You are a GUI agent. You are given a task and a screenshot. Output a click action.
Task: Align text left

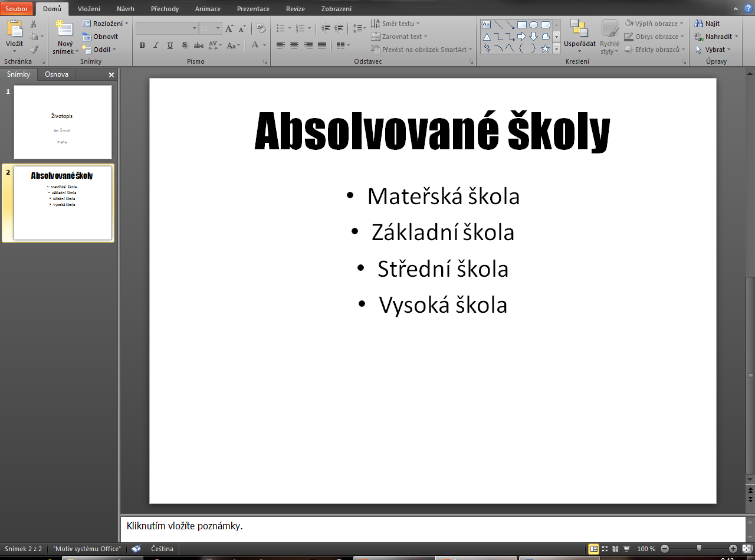(x=280, y=45)
